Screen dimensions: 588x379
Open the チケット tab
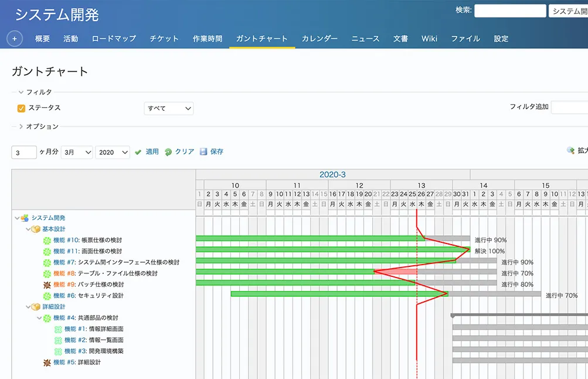point(164,39)
